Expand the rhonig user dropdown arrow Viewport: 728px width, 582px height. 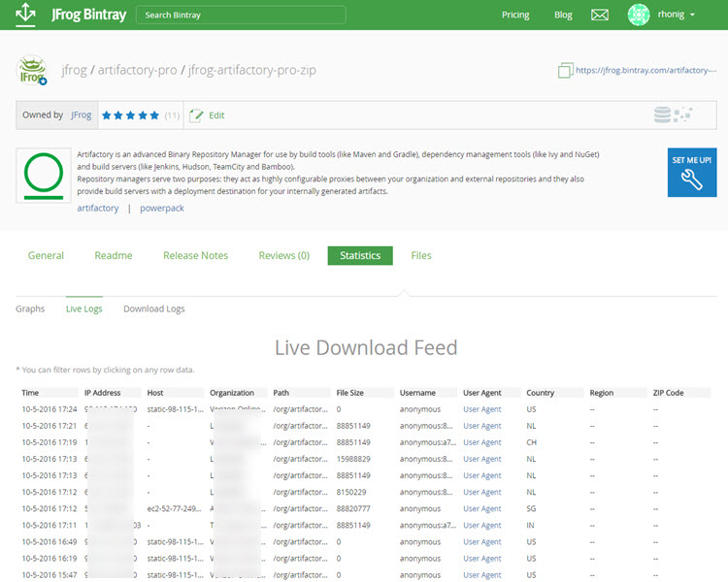click(x=692, y=16)
